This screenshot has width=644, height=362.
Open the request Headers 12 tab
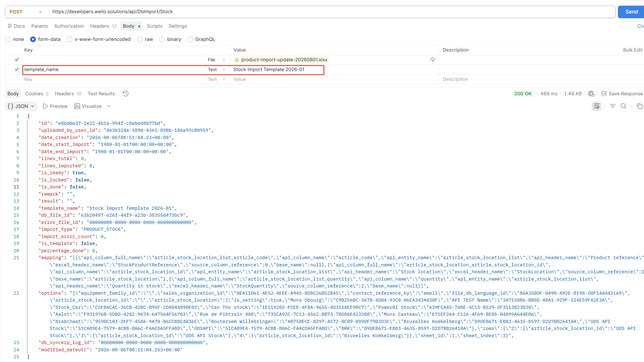104,26
